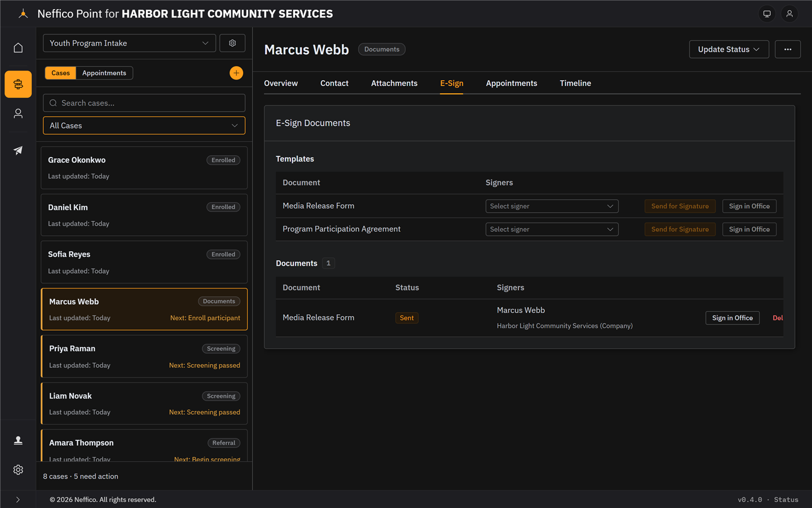Click the Templates section heading
812x508 pixels.
(x=295, y=159)
